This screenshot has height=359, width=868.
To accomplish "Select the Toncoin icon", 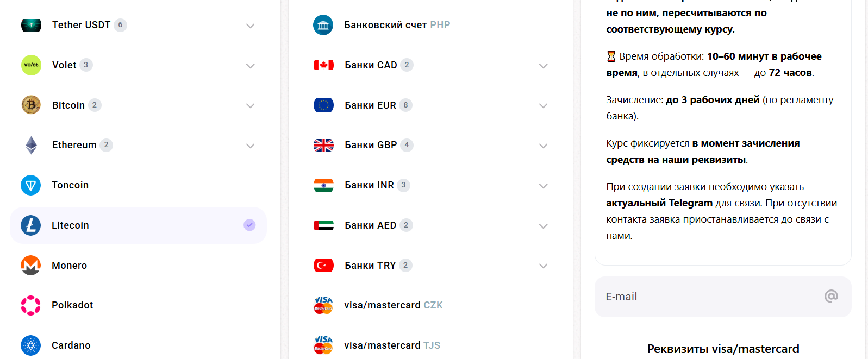I will [x=31, y=185].
